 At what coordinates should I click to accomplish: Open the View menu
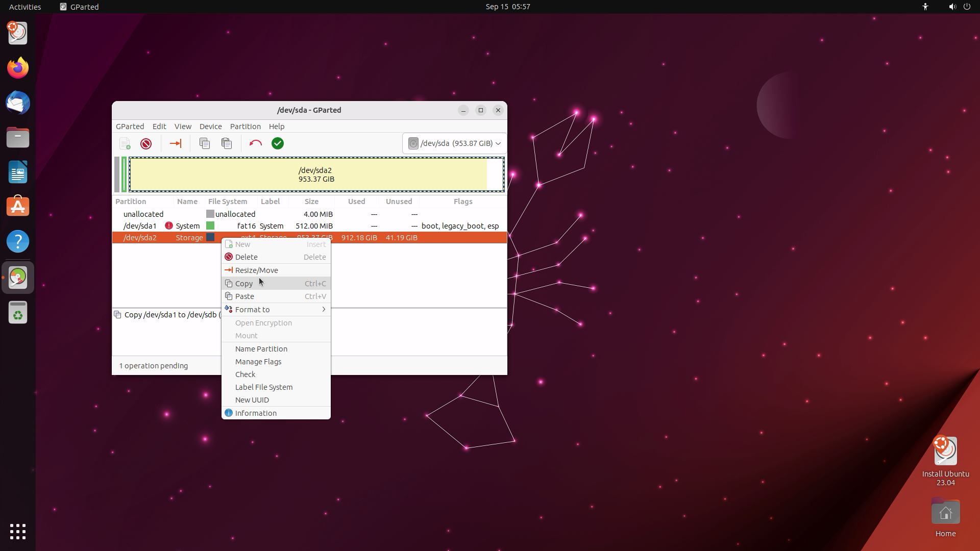pos(183,126)
